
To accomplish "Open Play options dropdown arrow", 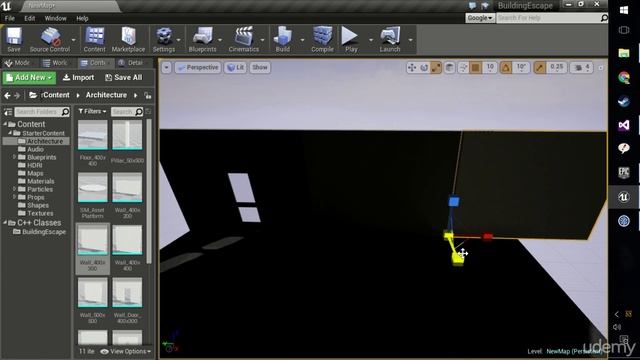I will (x=371, y=40).
